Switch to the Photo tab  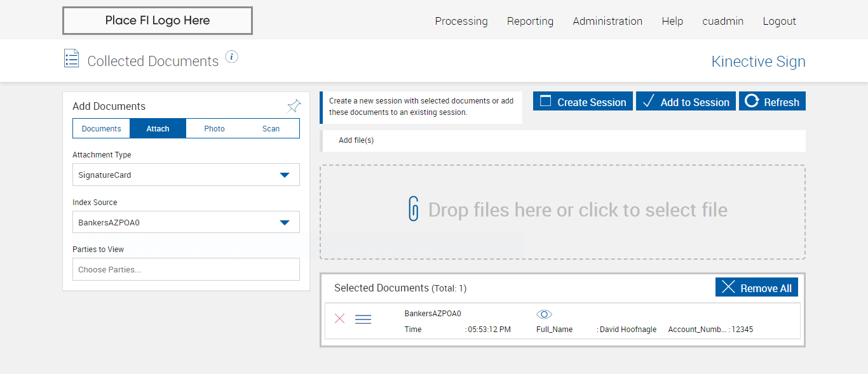tap(215, 129)
